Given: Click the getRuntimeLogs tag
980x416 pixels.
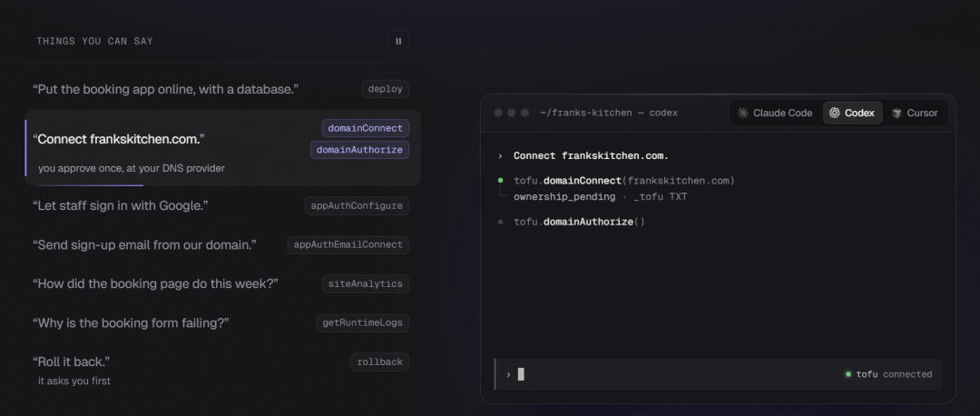Looking at the screenshot, I should pyautogui.click(x=362, y=323).
